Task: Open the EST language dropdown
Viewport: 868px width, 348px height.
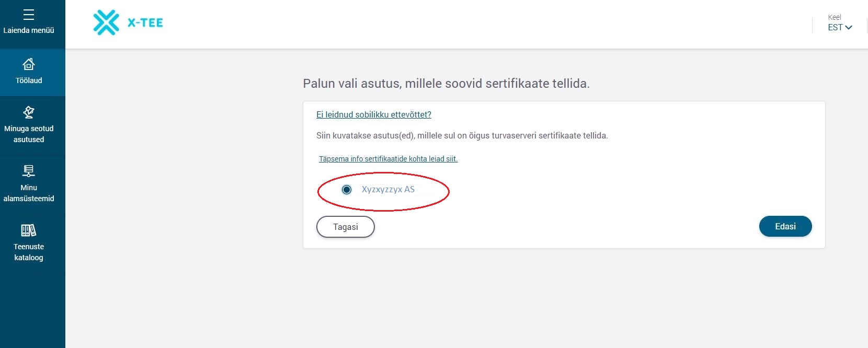Action: [836, 27]
